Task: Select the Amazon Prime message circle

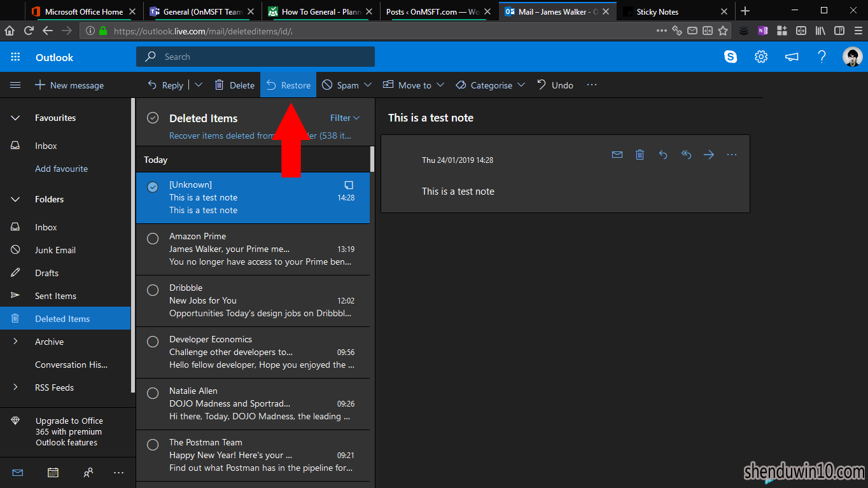Action: pyautogui.click(x=153, y=239)
